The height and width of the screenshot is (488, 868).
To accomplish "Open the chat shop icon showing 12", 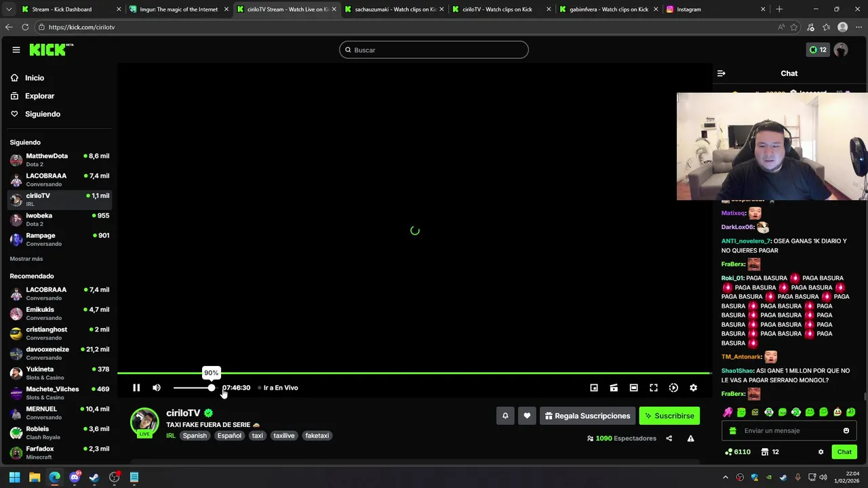I will 770,452.
